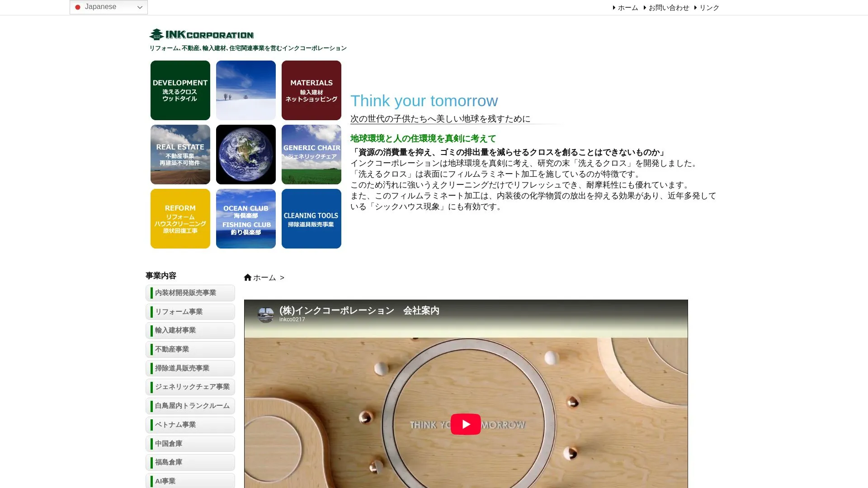868x488 pixels.
Task: Click the home icon in the breadcrumb
Action: pyautogui.click(x=247, y=277)
